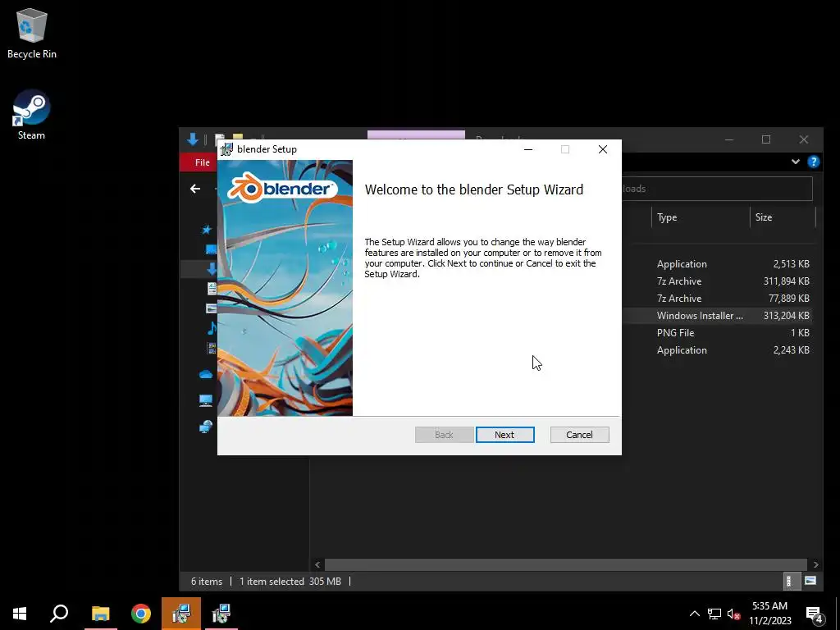Screen dimensions: 840x630
Task: Show hidden system tray icons
Action: click(694, 614)
